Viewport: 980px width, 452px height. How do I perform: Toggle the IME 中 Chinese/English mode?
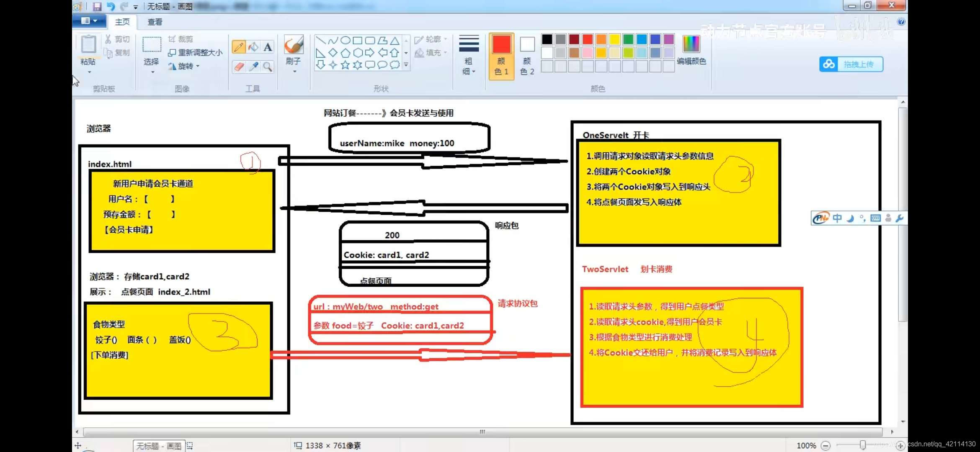tap(837, 218)
